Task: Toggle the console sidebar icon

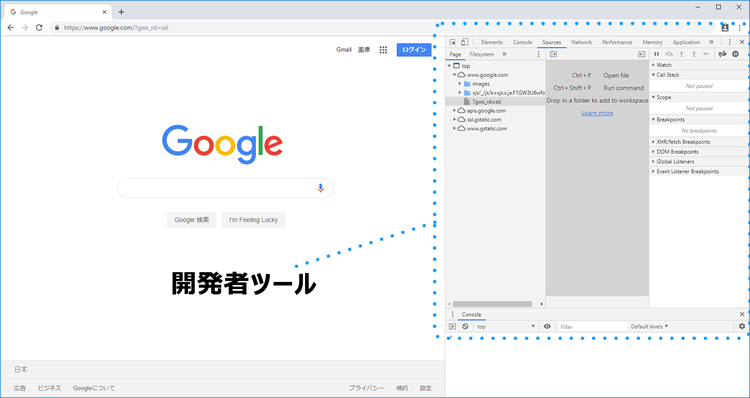Action: click(452, 326)
